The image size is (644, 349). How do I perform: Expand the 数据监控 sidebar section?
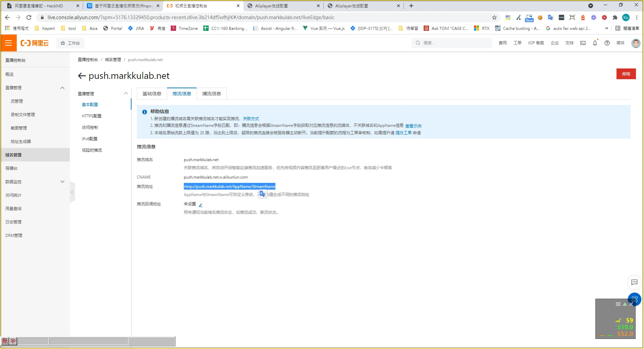click(x=62, y=182)
